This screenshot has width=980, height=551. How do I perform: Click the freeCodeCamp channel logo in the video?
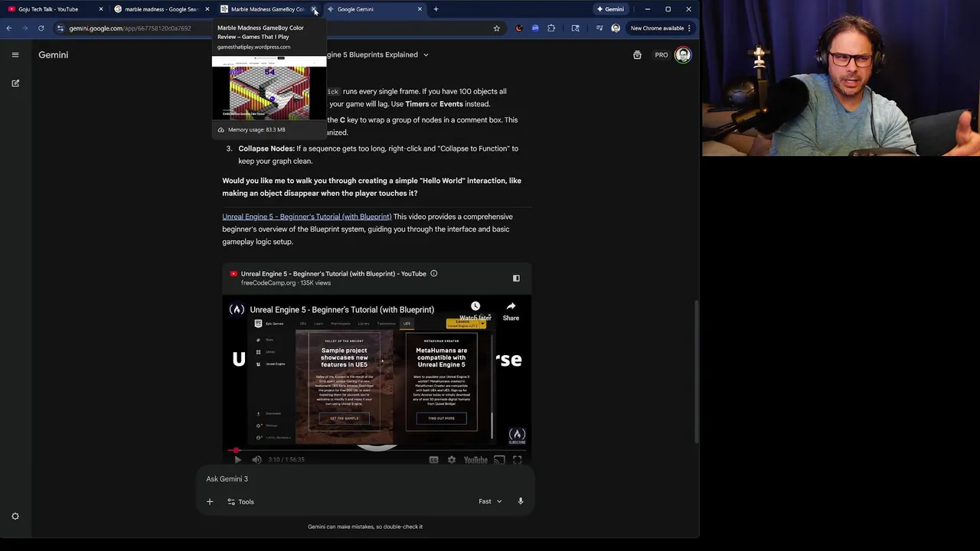[x=237, y=309]
